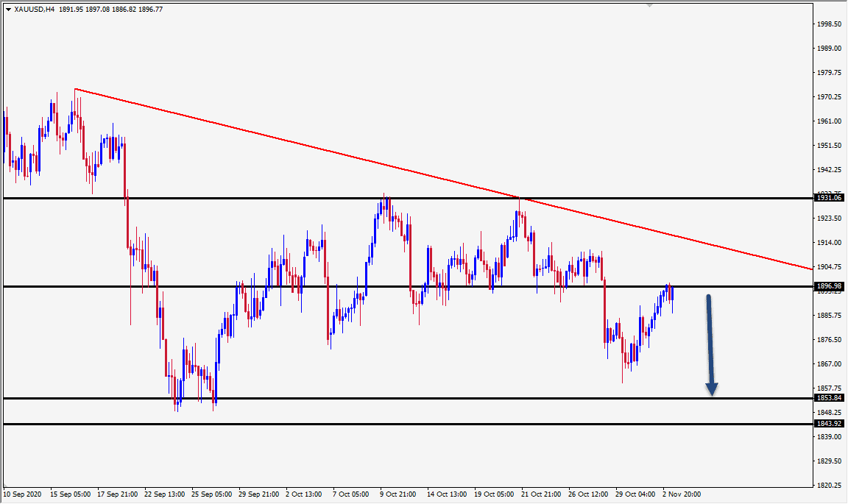Select the horizontal line at 1853.84

[x=408, y=399]
